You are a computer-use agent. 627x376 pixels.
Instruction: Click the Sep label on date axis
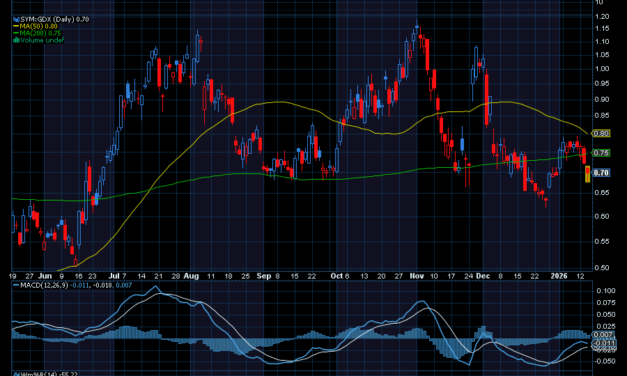tap(264, 276)
